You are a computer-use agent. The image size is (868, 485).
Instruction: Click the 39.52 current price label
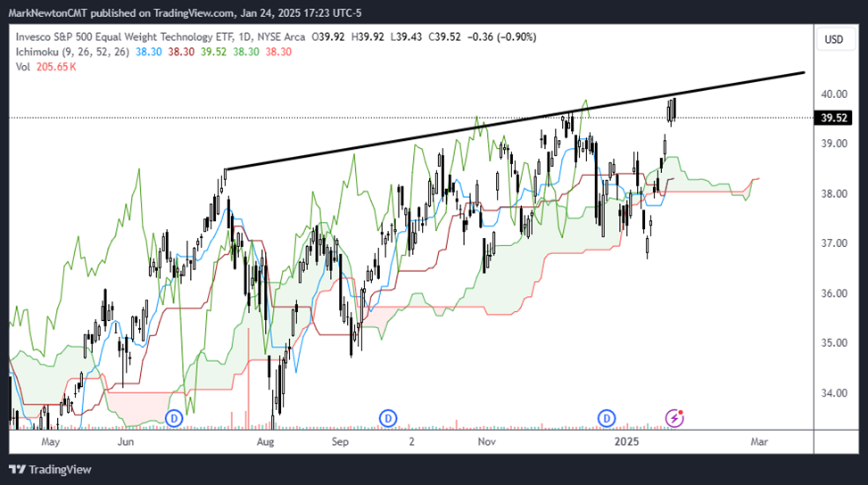tap(834, 118)
